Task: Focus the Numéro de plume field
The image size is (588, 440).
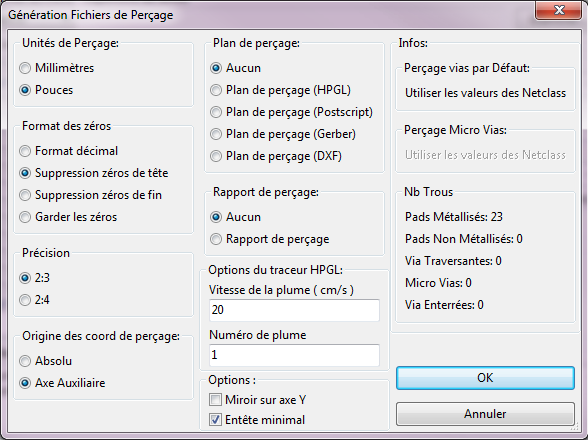Action: [x=294, y=355]
